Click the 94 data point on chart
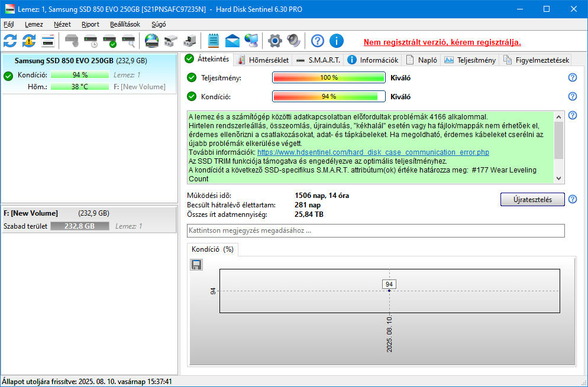 [389, 291]
